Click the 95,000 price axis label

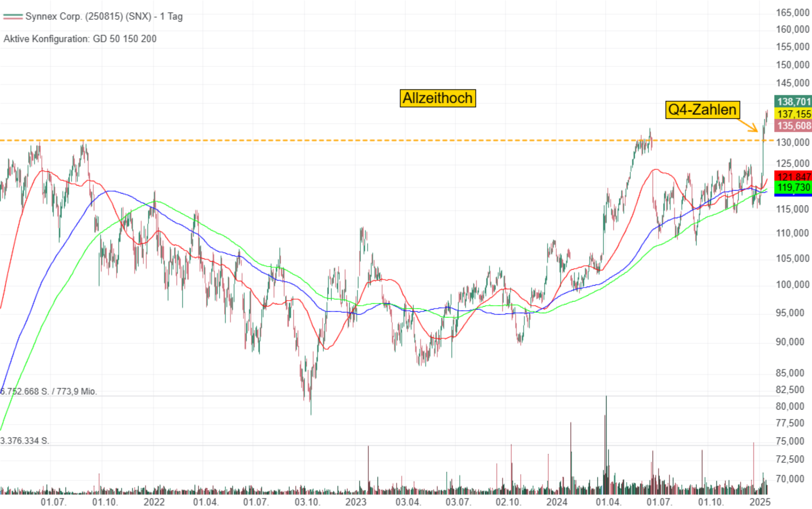tap(790, 313)
